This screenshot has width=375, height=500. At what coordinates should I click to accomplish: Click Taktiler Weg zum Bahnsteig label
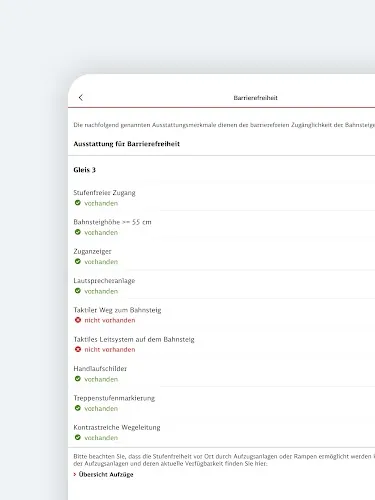(x=117, y=310)
